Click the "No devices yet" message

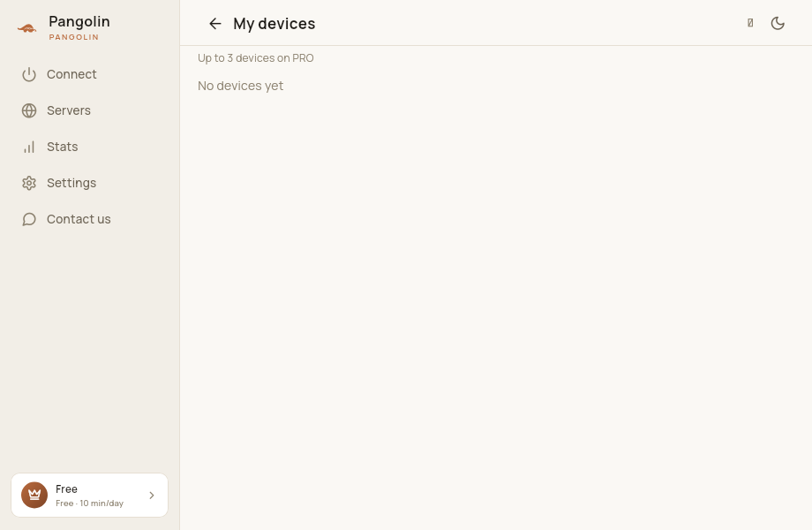click(x=241, y=86)
